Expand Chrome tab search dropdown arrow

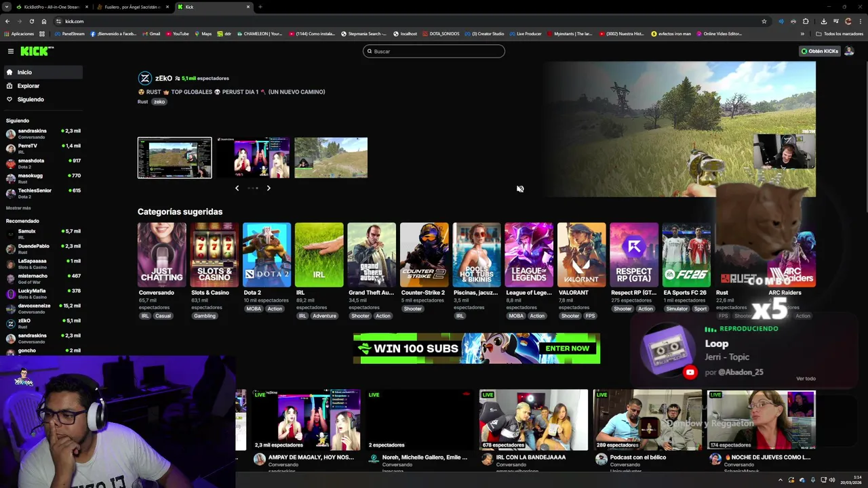(x=6, y=7)
